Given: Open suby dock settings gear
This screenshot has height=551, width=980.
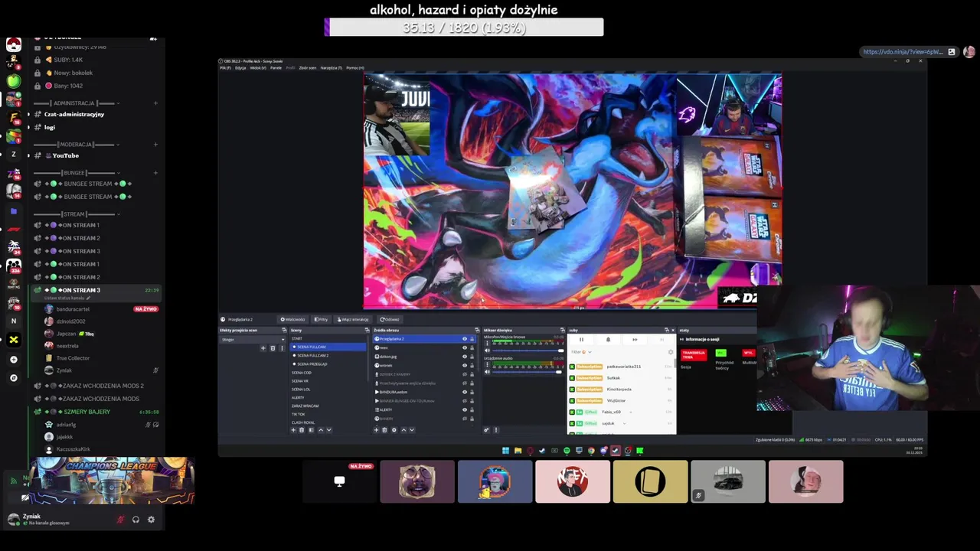Looking at the screenshot, I should point(671,352).
